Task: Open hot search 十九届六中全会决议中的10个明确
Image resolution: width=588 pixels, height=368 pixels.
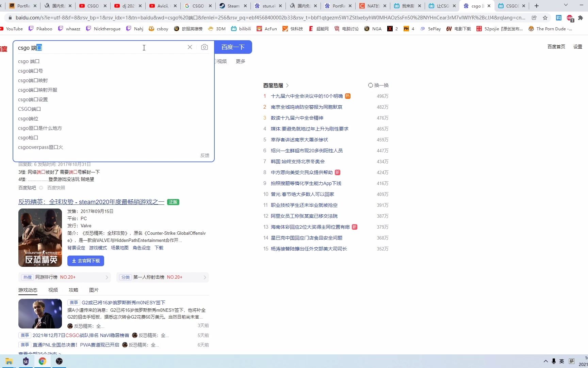Action: click(x=307, y=96)
